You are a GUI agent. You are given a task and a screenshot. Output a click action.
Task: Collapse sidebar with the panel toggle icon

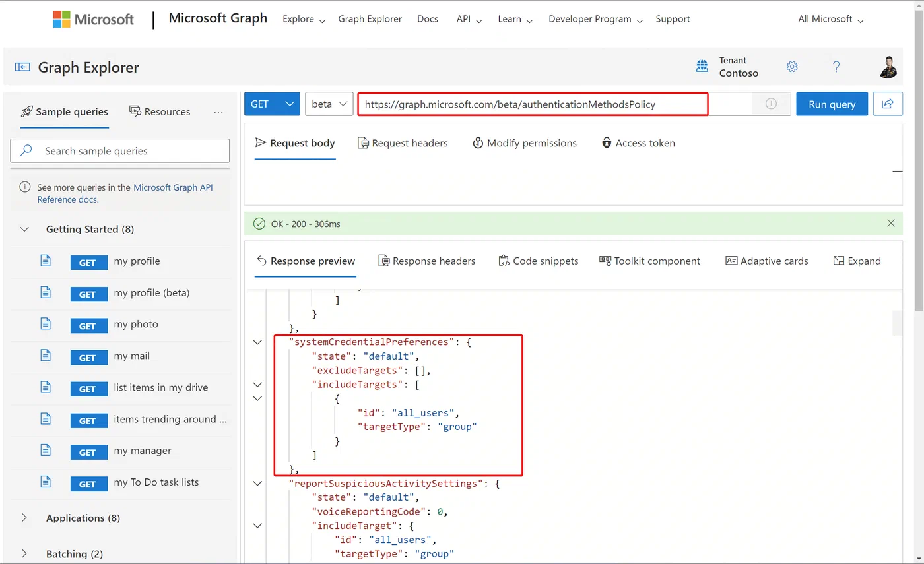coord(22,67)
